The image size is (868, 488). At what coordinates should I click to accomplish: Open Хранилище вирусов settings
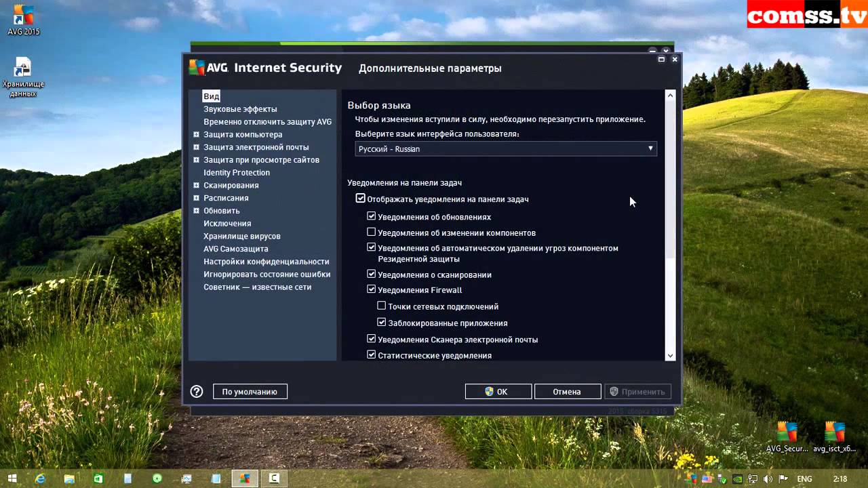point(242,236)
